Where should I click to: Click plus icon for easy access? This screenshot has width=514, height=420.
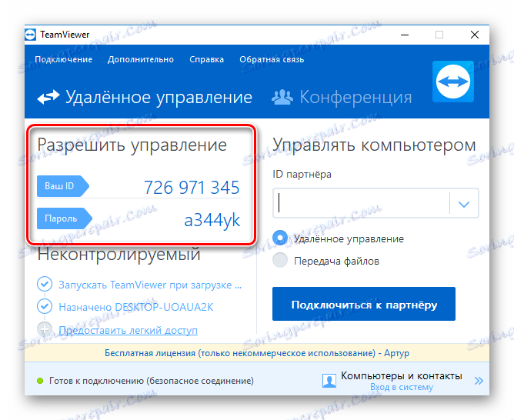(x=45, y=329)
